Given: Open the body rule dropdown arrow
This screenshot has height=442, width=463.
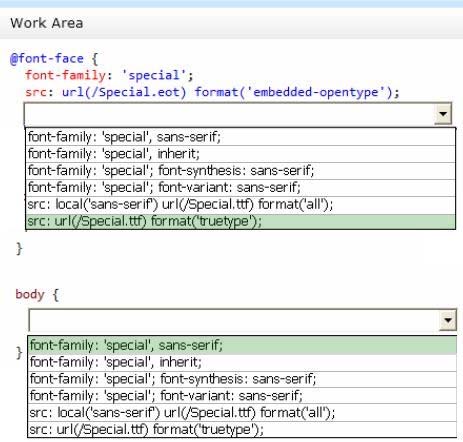Looking at the screenshot, I should click(x=448, y=320).
